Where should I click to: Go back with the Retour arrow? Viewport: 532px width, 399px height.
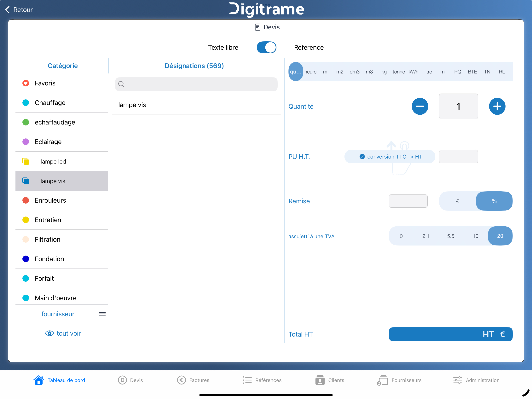point(8,10)
